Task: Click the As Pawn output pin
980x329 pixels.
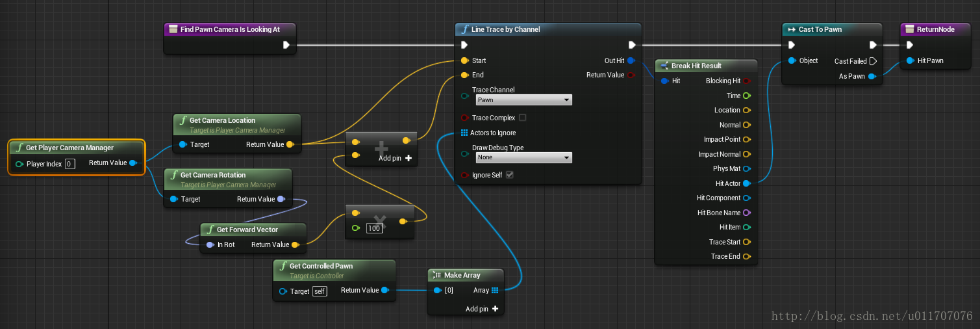Action: point(872,76)
